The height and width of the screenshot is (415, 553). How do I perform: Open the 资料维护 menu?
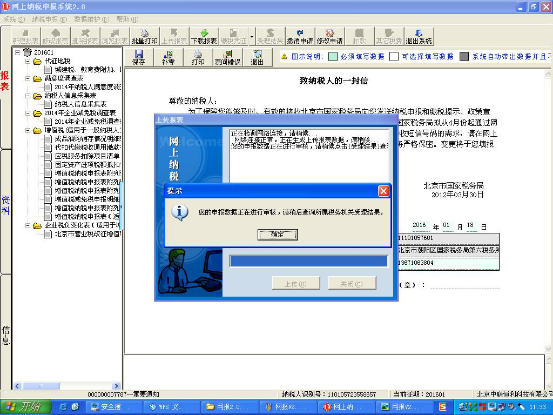[x=92, y=19]
